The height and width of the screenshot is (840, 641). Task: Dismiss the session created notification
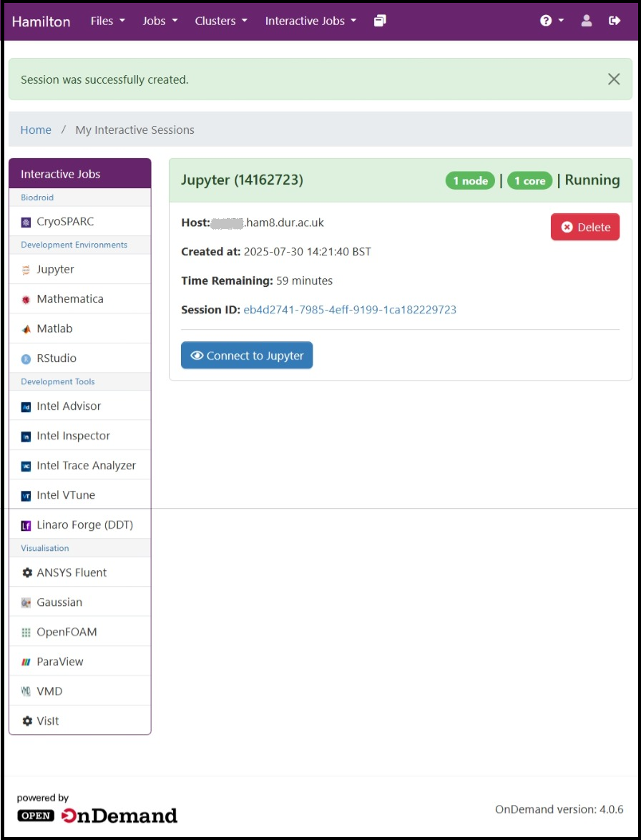coord(614,79)
